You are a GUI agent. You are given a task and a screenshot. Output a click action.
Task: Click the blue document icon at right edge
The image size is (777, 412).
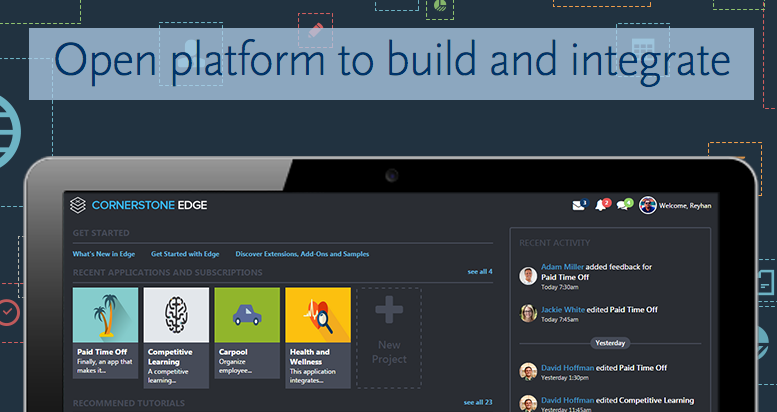coord(766,283)
